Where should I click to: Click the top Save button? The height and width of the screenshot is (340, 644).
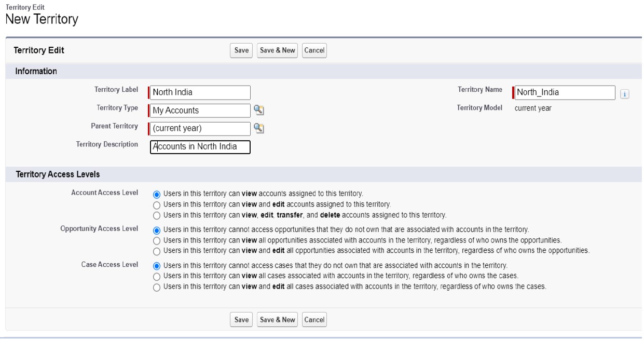(x=241, y=50)
